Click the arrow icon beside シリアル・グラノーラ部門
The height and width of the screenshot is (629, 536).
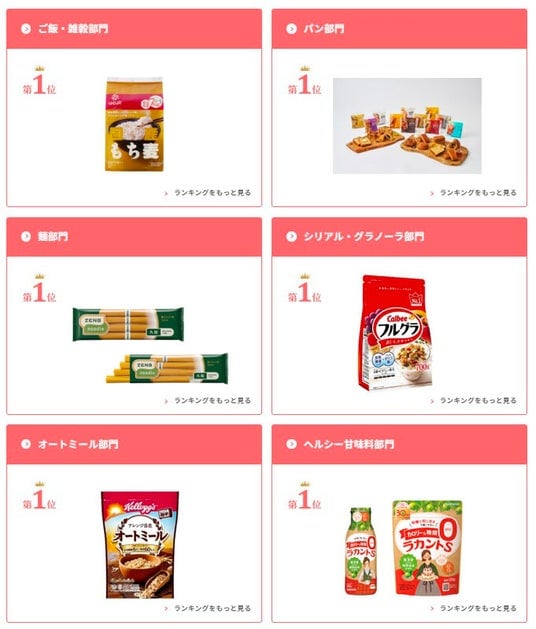coord(291,237)
